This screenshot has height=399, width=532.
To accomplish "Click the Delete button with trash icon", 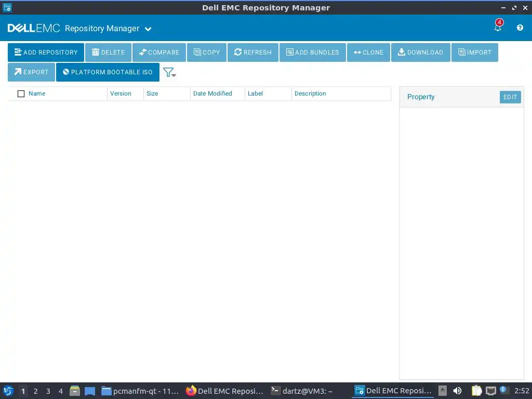I will [108, 52].
